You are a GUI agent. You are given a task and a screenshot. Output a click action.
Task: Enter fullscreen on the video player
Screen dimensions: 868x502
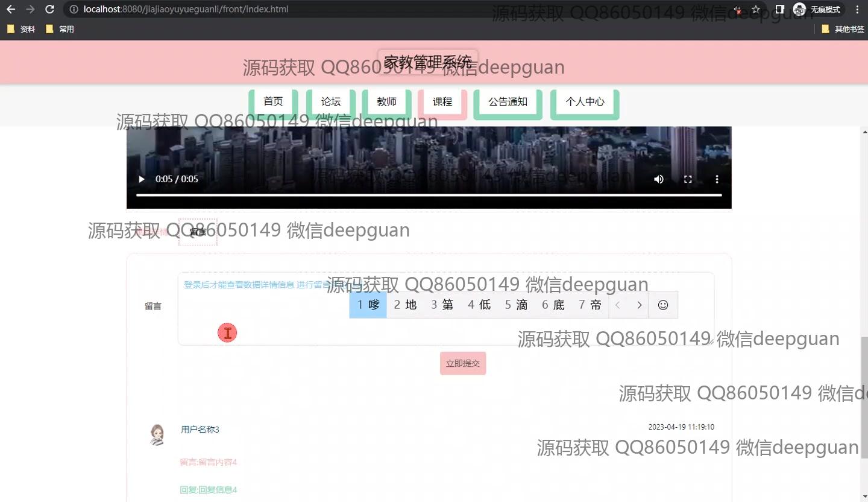click(688, 179)
